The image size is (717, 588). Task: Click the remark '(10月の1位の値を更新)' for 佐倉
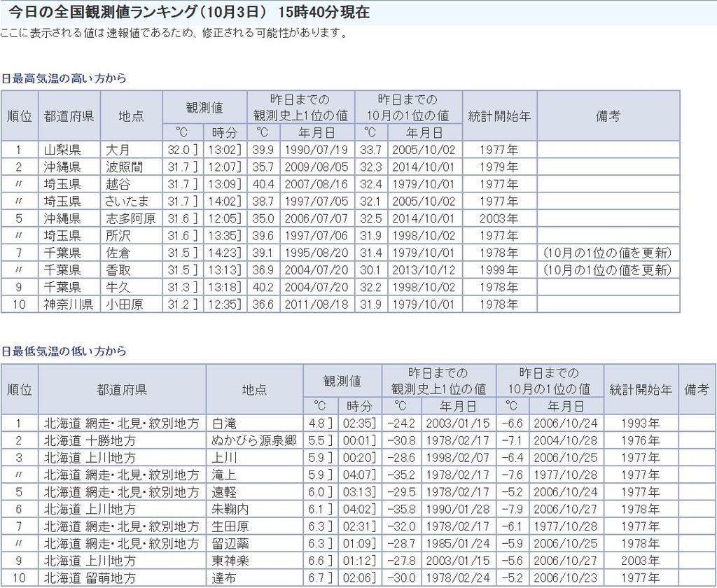coord(608,253)
